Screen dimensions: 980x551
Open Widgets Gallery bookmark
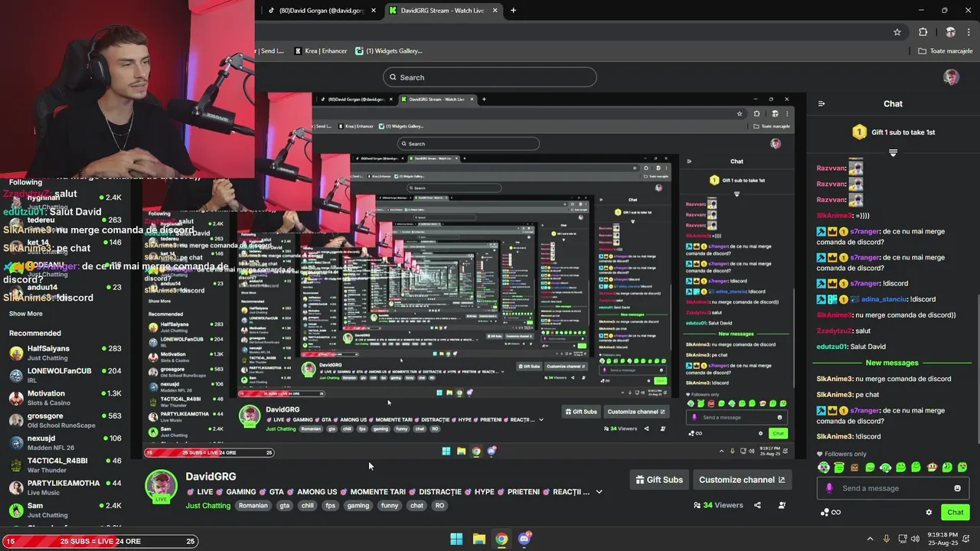tap(389, 51)
